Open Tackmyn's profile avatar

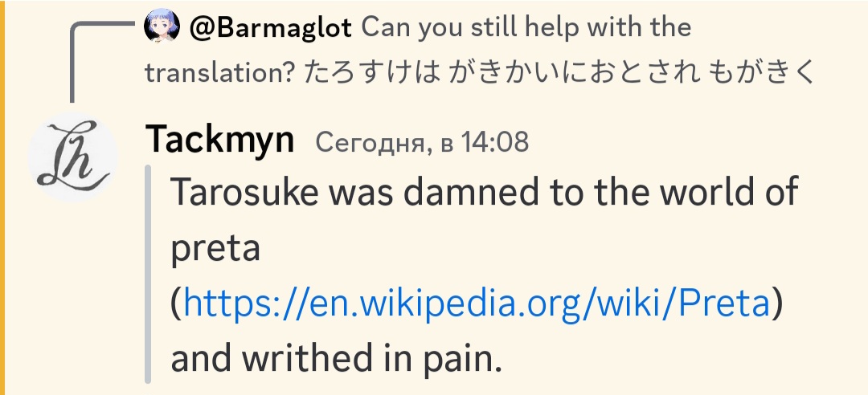click(72, 159)
